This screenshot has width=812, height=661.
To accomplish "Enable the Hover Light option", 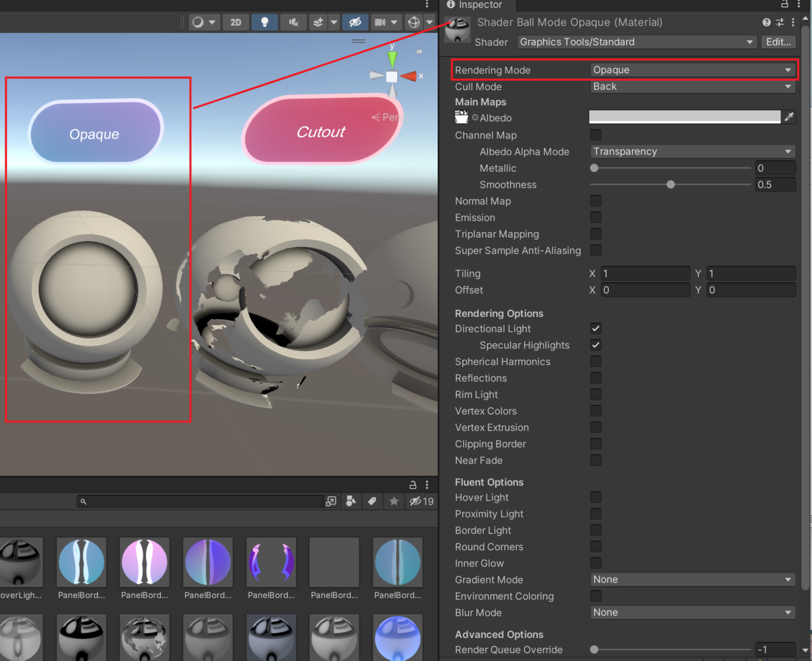I will [595, 497].
